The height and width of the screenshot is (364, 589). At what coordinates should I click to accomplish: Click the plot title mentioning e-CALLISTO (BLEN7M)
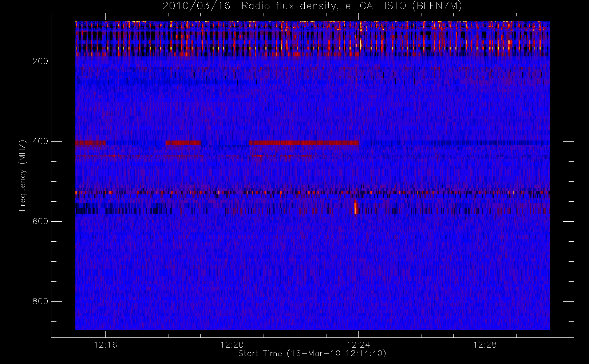(312, 6)
